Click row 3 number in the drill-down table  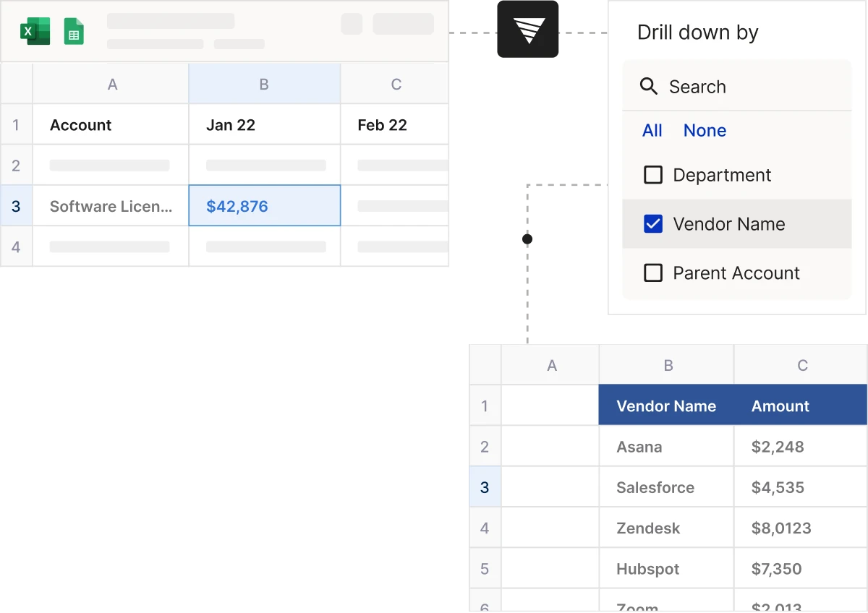pos(485,486)
